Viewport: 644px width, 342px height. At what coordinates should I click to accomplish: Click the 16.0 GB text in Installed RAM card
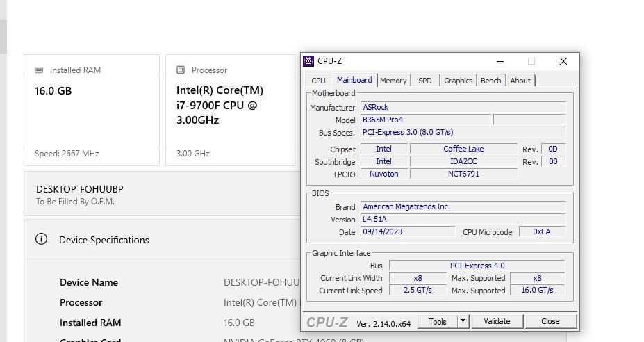(x=53, y=91)
